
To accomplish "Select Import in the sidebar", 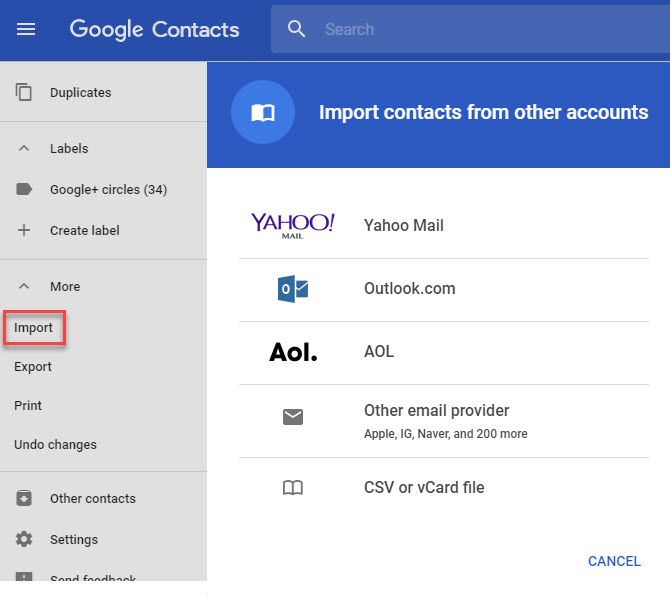I will pos(34,327).
